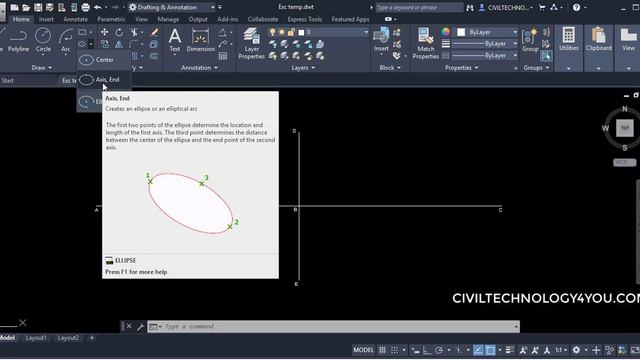Screen dimensions: 640x360
Task: Switch to the Parametric ribbon tab
Action: click(111, 19)
